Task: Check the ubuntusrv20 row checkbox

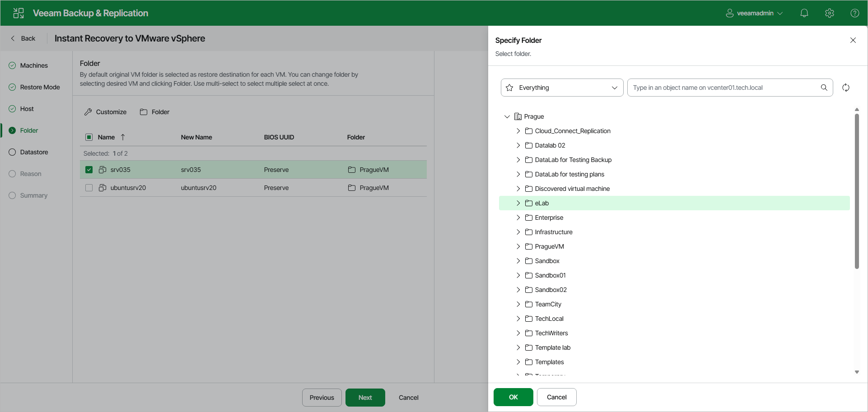Action: [89, 188]
